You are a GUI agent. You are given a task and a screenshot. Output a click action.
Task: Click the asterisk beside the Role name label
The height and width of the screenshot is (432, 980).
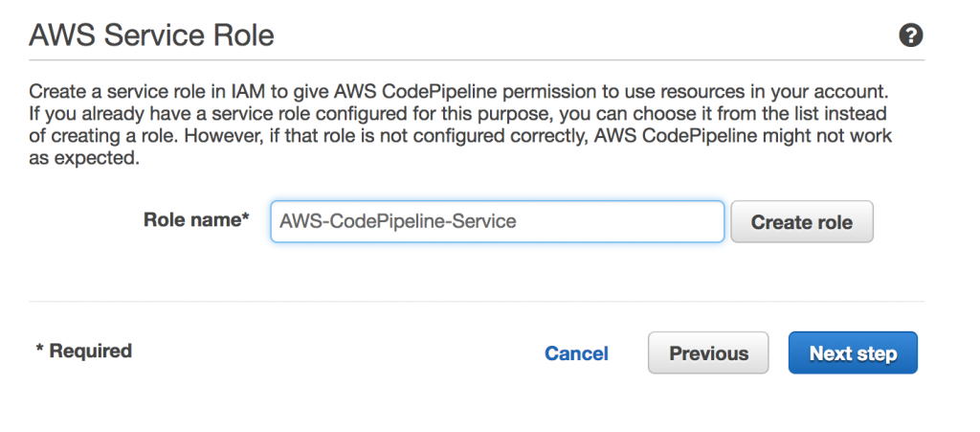pyautogui.click(x=245, y=217)
